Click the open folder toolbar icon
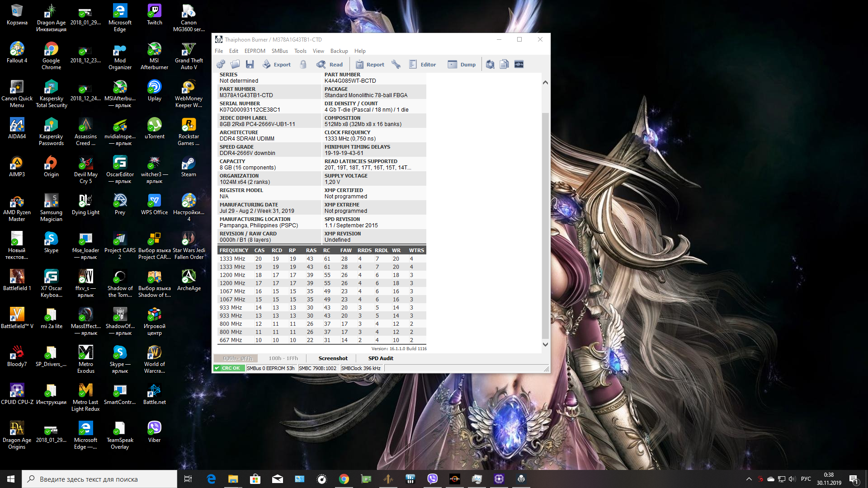This screenshot has width=868, height=488. coord(235,65)
